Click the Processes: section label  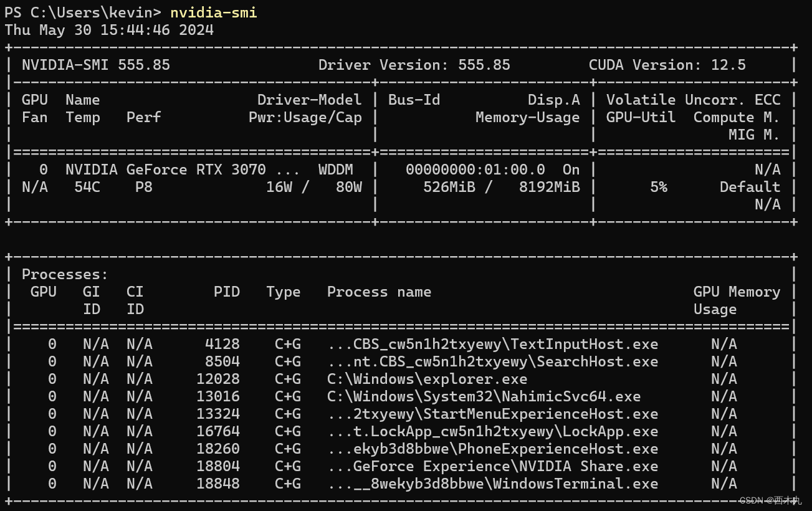click(x=65, y=274)
